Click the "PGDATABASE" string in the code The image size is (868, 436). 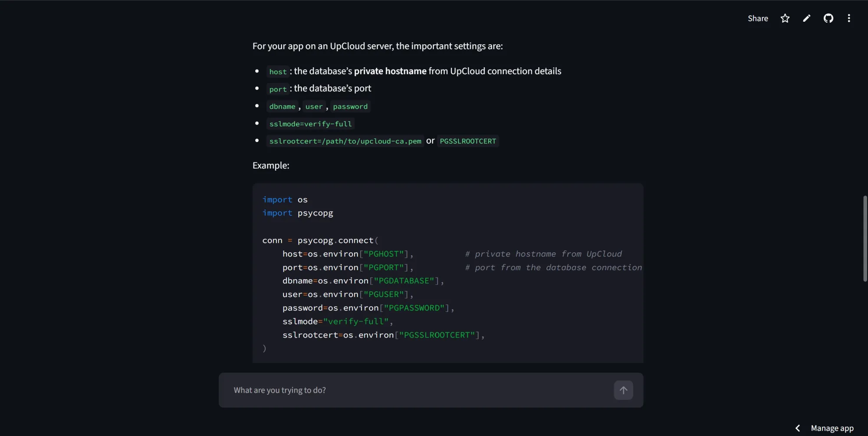click(404, 281)
